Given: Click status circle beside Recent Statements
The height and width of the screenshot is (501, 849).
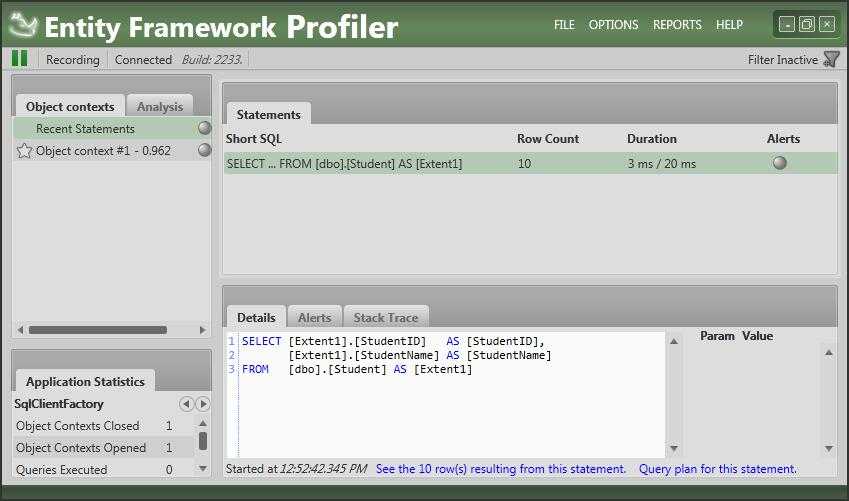Looking at the screenshot, I should [x=204, y=128].
